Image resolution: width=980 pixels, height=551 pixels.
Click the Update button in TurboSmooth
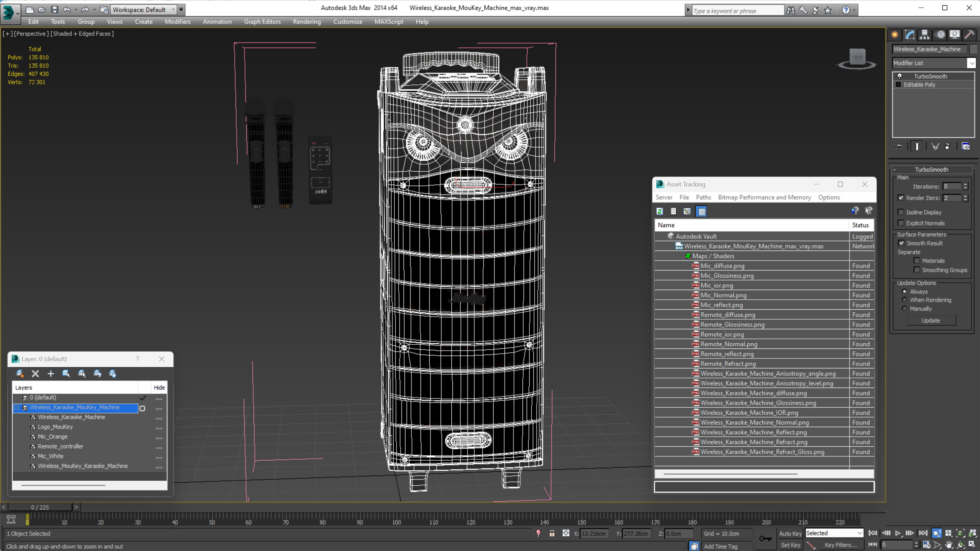click(x=931, y=320)
